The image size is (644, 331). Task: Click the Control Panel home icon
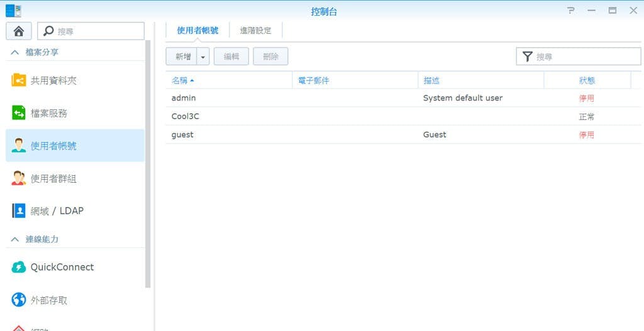tap(18, 31)
